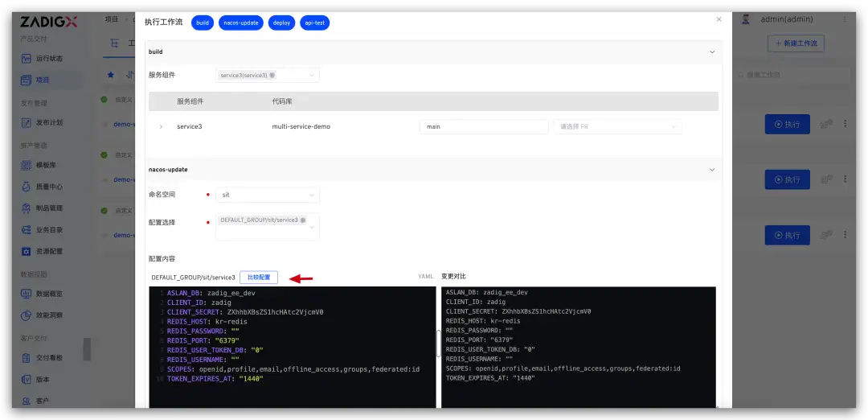Click REDIS_PORT line in 变更对比 panel
The width and height of the screenshot is (868, 420).
[479, 340]
